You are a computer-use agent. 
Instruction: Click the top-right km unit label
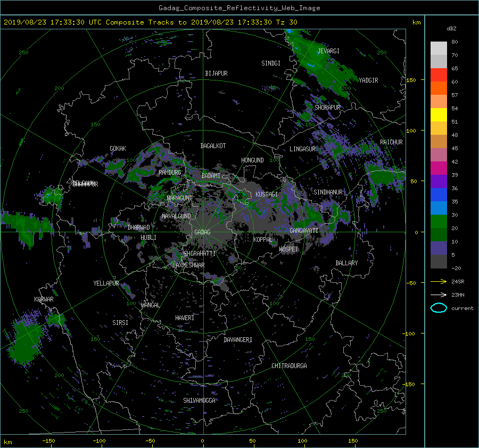[416, 22]
